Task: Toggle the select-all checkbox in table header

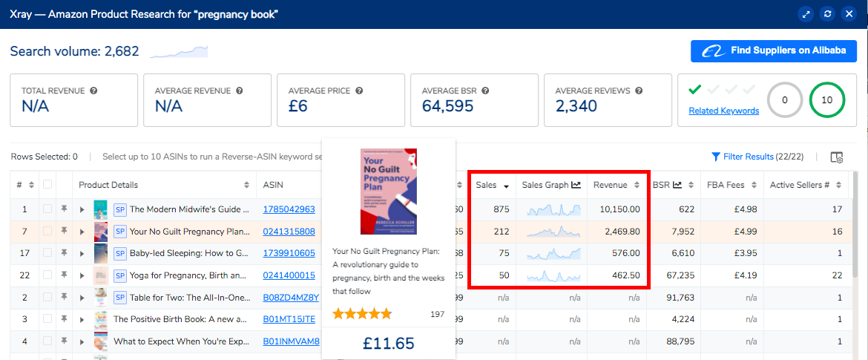Action: coord(47,184)
